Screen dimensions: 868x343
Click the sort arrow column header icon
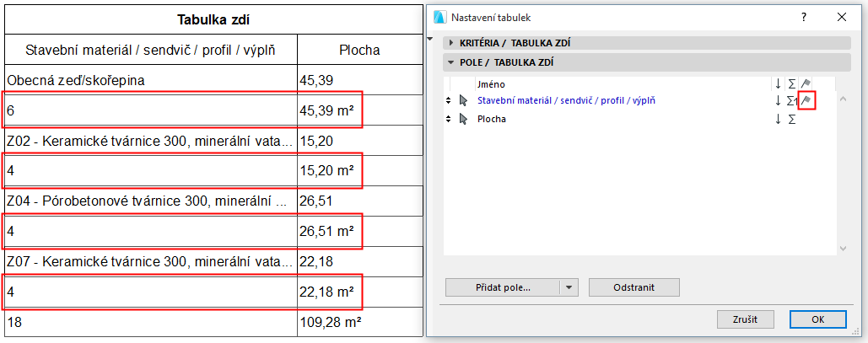click(778, 83)
